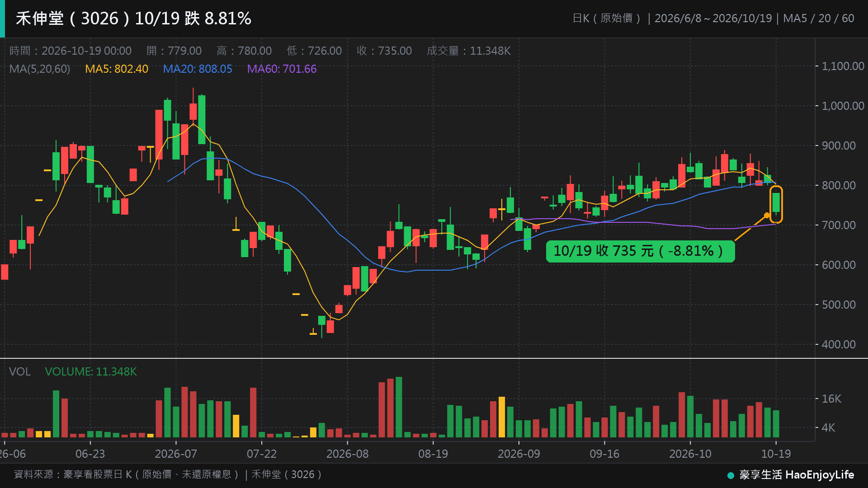Click the green callout 10/19 收 735 元
This screenshot has height=488, width=868.
[x=640, y=251]
